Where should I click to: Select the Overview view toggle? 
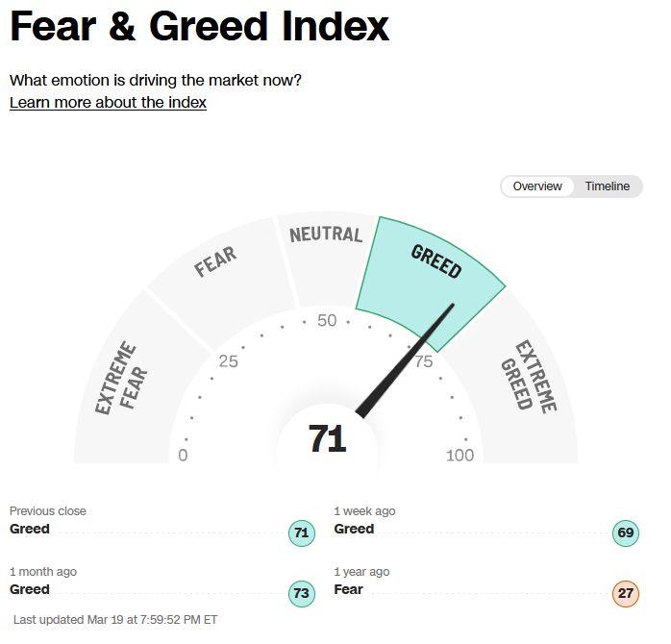pyautogui.click(x=537, y=186)
